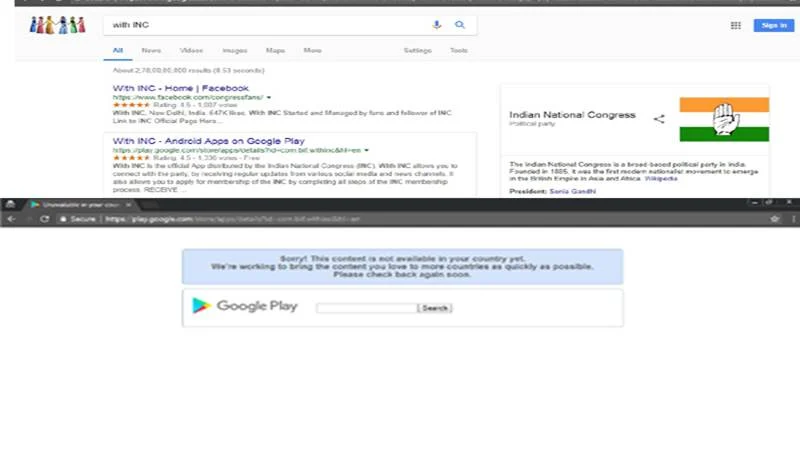Expand dropdown arrow next to facebook.com URL

tap(269, 97)
